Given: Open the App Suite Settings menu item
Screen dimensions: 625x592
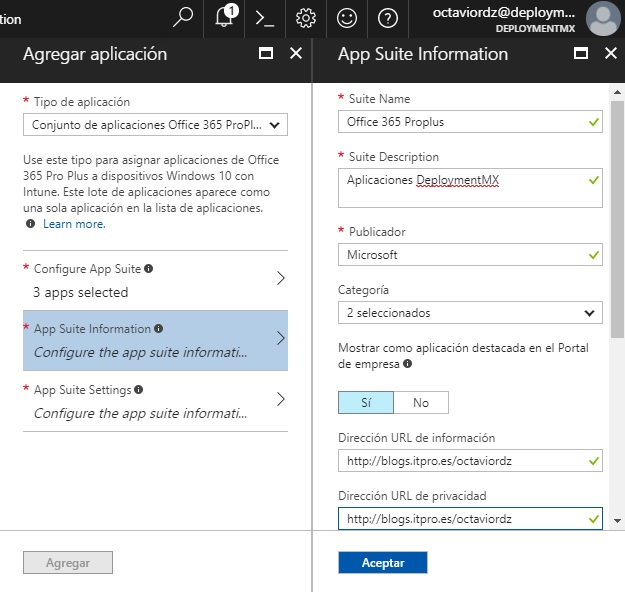Looking at the screenshot, I should point(155,401).
